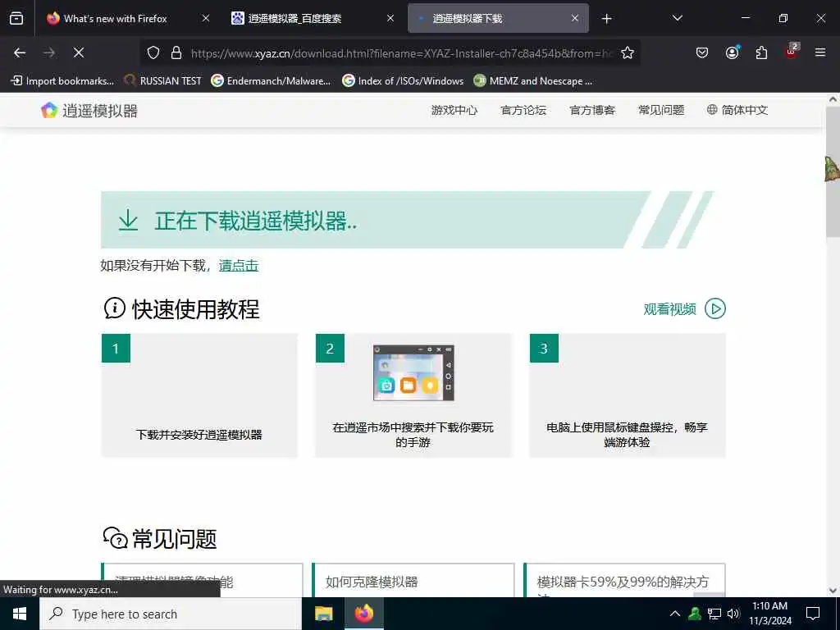Close the What's new with Firefox tab
The height and width of the screenshot is (630, 840).
pyautogui.click(x=206, y=18)
